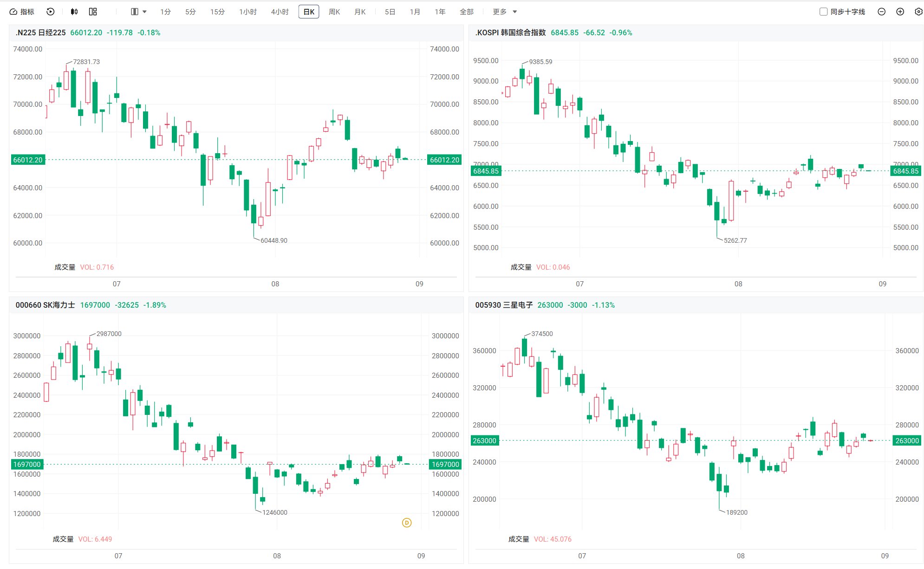This screenshot has width=924, height=569.
Task: Click the zoom out minus icon
Action: [882, 12]
